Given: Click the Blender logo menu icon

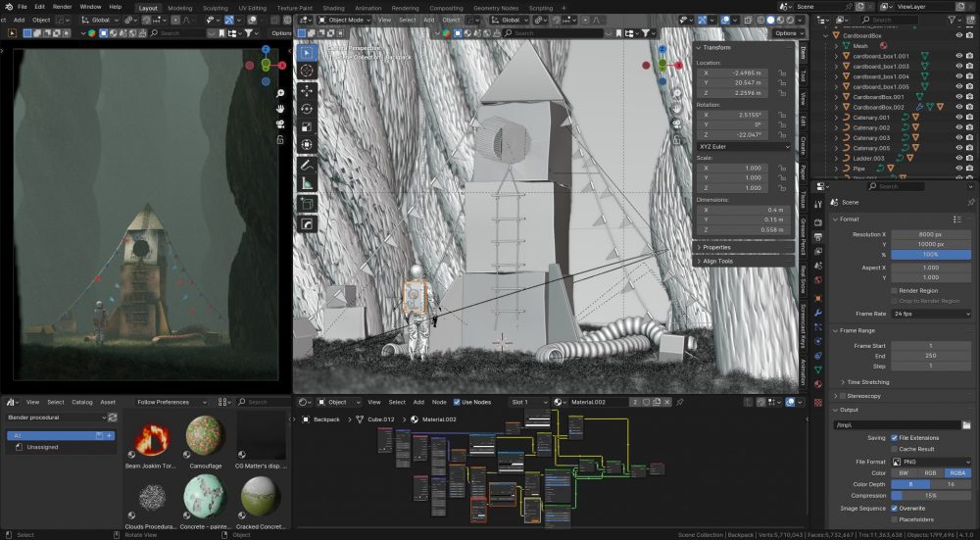Looking at the screenshot, I should (x=8, y=7).
